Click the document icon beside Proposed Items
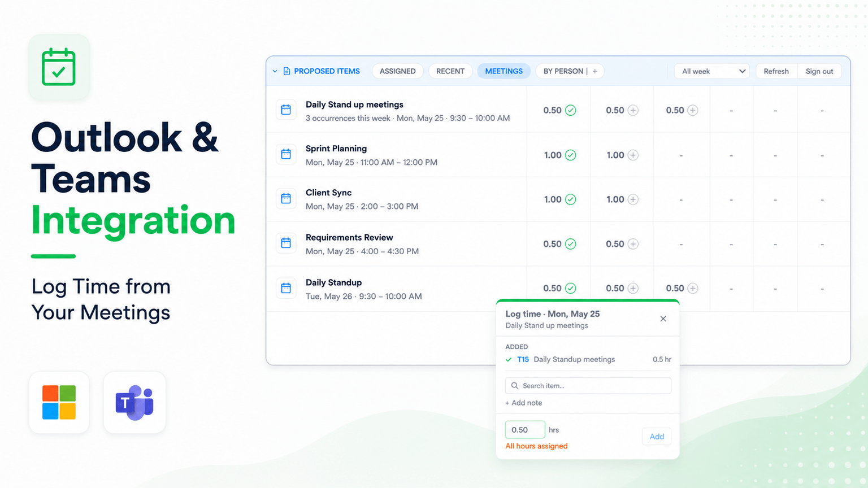This screenshot has width=868, height=488. point(287,71)
